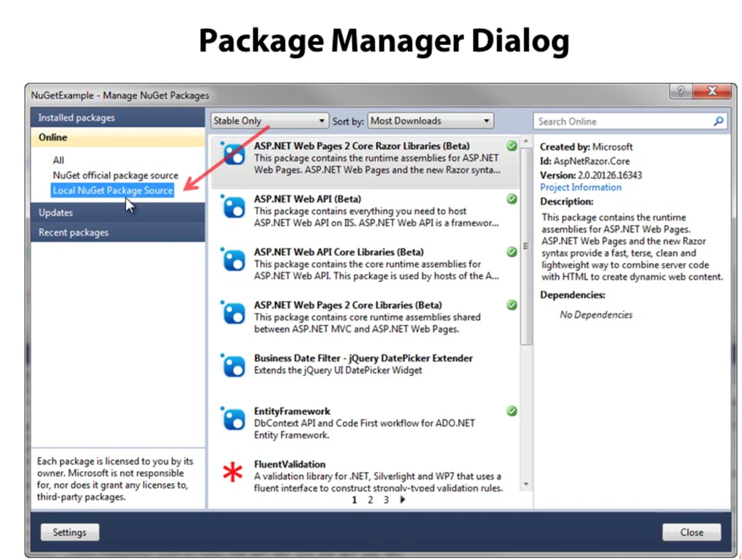Open the Stable Only dropdown
The height and width of the screenshot is (560, 742).
point(269,121)
